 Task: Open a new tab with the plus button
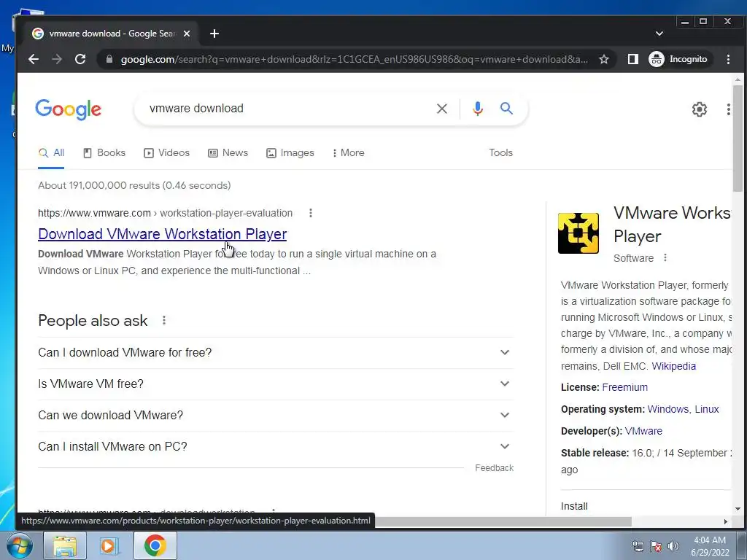pos(214,34)
